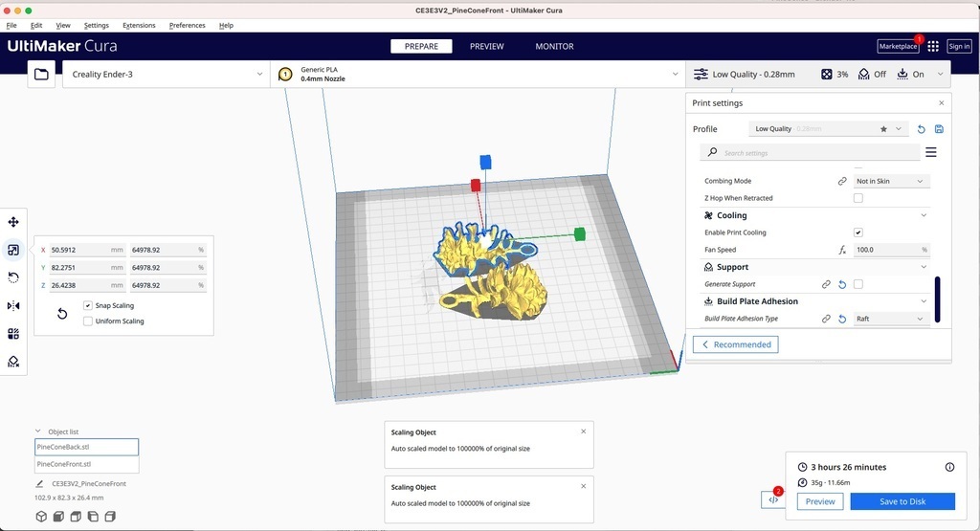This screenshot has height=531, width=980.
Task: Enable Generate Support checkbox
Action: pos(858,284)
